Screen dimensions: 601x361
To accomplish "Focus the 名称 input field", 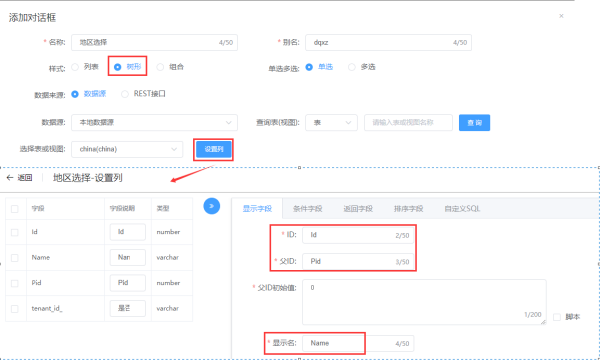I will (x=154, y=43).
